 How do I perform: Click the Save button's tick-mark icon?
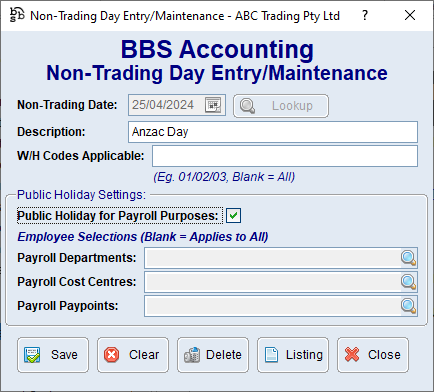[32, 355]
